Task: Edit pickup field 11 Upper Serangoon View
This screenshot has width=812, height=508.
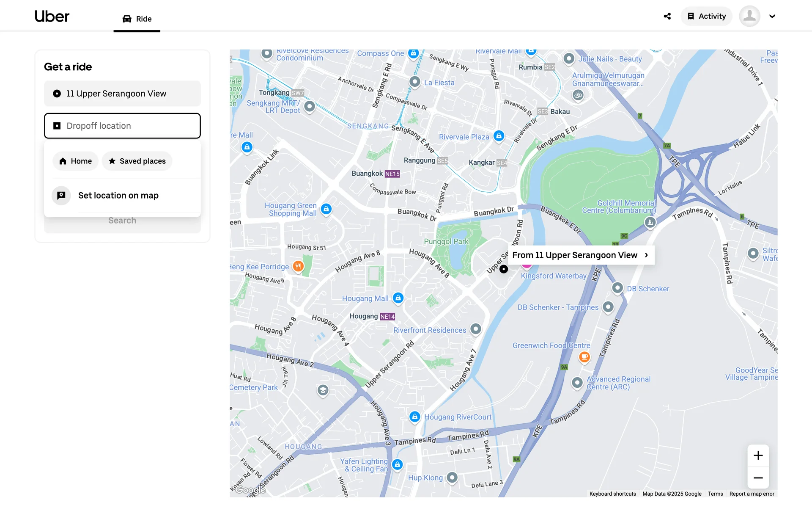Action: point(122,94)
